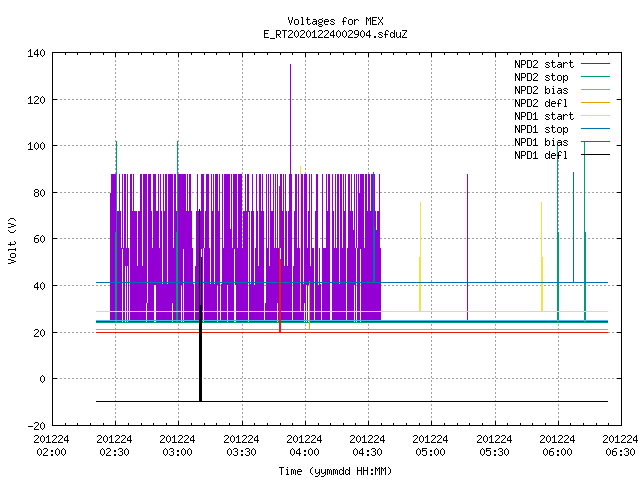Click the time tick label 201224 02:00
Screen dimensions: 640x480
[x=51, y=446]
